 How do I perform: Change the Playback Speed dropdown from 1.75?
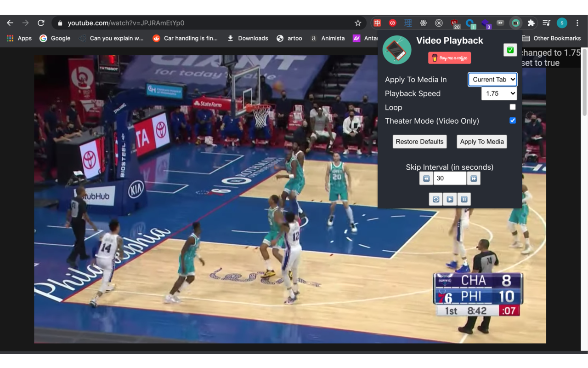[x=499, y=93]
